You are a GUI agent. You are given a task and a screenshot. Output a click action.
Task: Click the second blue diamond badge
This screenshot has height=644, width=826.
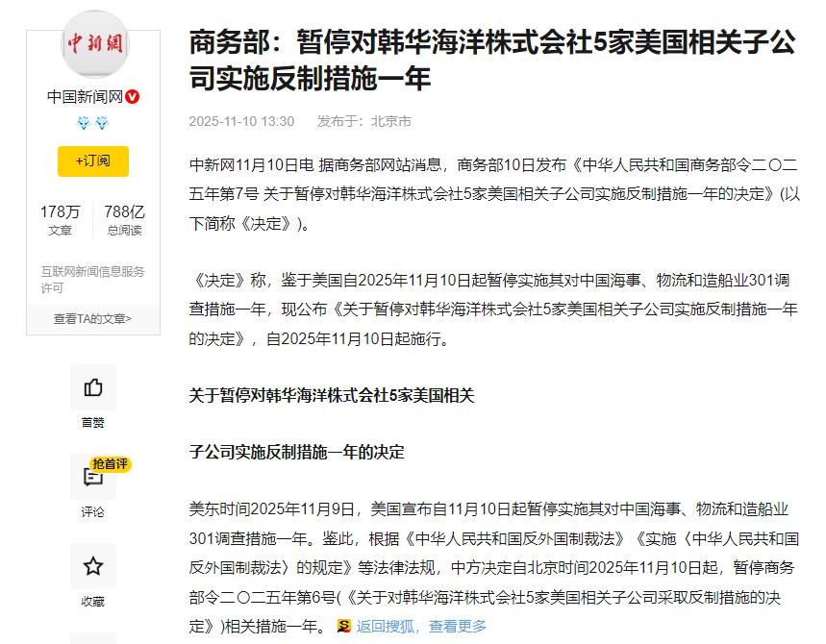[102, 123]
